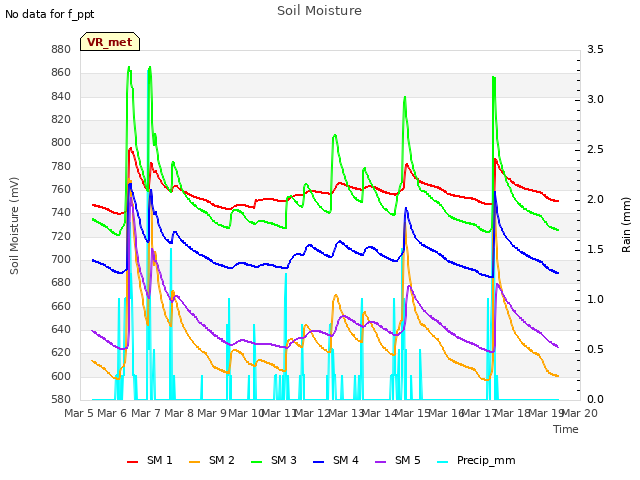This screenshot has width=640, height=480.
Task: Click the 0.0 rain-axis tick label
Action: click(x=595, y=400)
